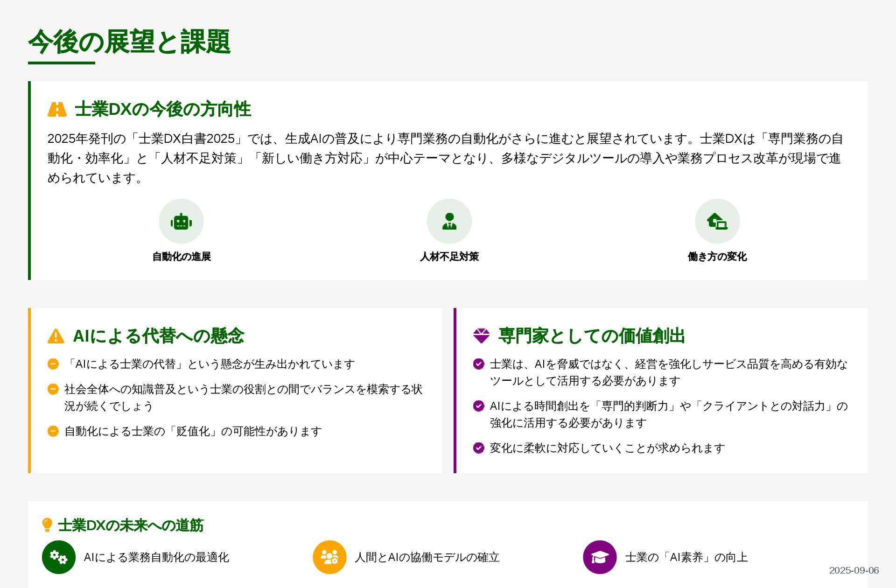Click orange minus bullet beside 社会全体への知識普及
Viewport: 896px width, 588px height.
pos(53,389)
